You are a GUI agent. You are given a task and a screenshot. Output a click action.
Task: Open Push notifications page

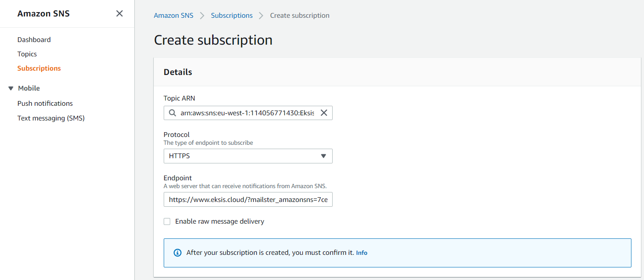point(45,103)
